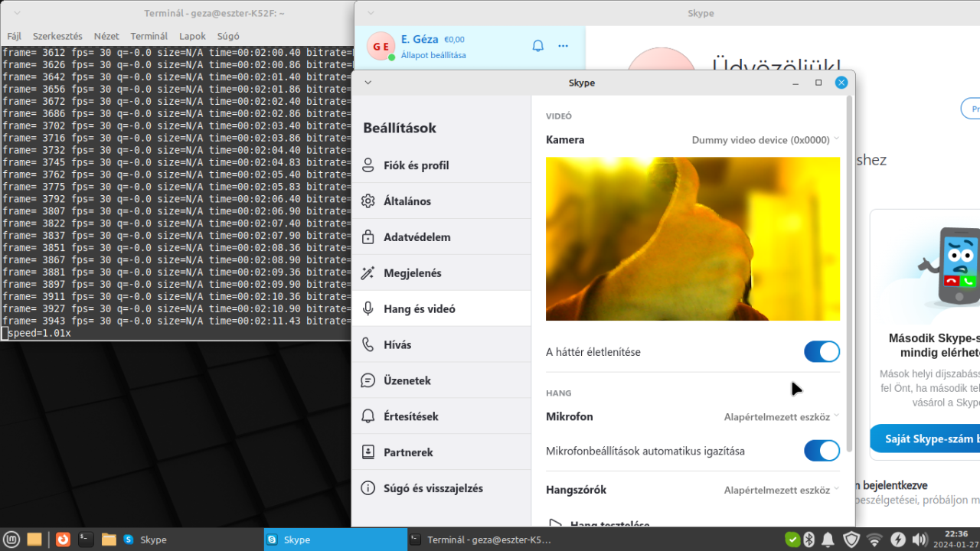Open the Fájl menu in Terminal

tap(14, 36)
